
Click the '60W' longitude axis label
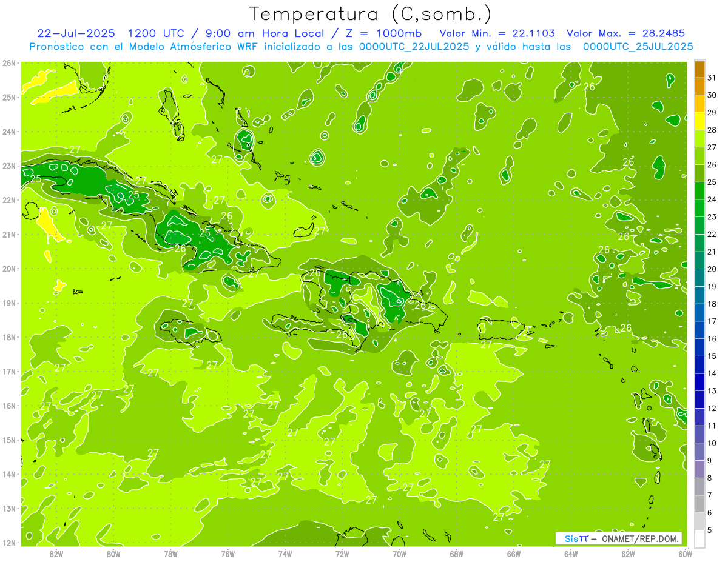[686, 554]
